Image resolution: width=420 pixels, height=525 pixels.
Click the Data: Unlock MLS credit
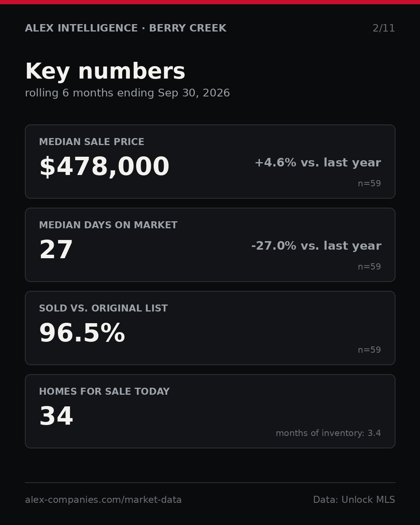point(354,500)
